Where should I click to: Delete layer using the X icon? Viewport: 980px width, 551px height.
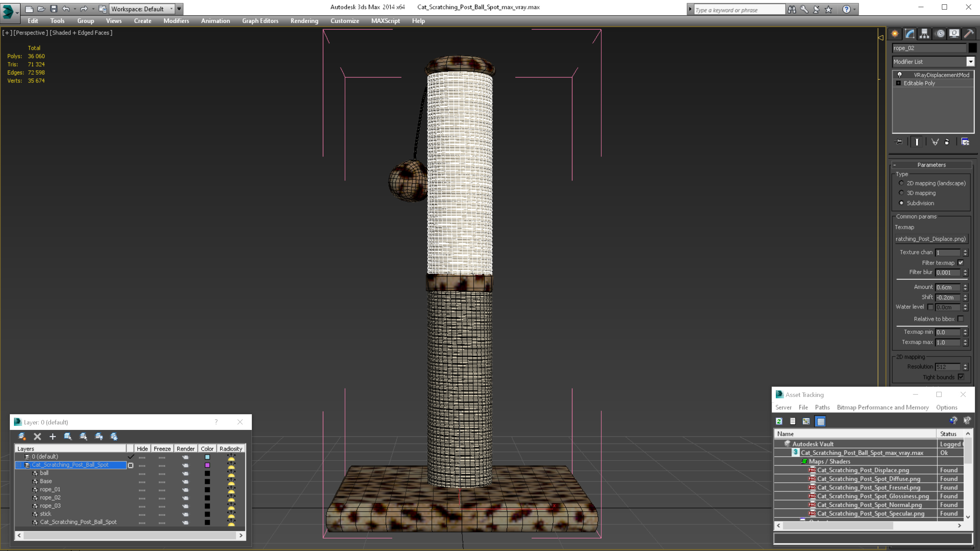pyautogui.click(x=37, y=436)
